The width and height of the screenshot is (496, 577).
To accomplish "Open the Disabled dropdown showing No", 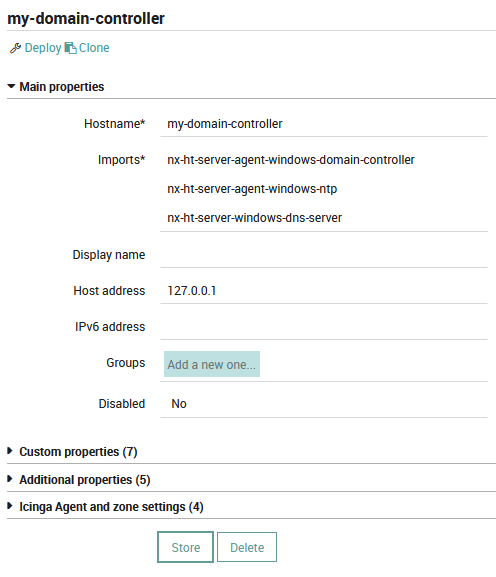I will click(324, 404).
